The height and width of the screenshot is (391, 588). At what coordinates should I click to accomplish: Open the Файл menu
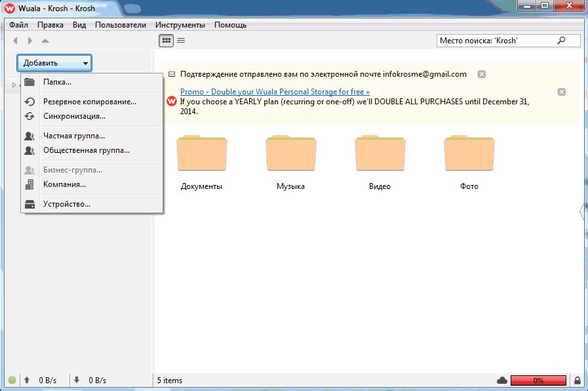click(x=18, y=25)
